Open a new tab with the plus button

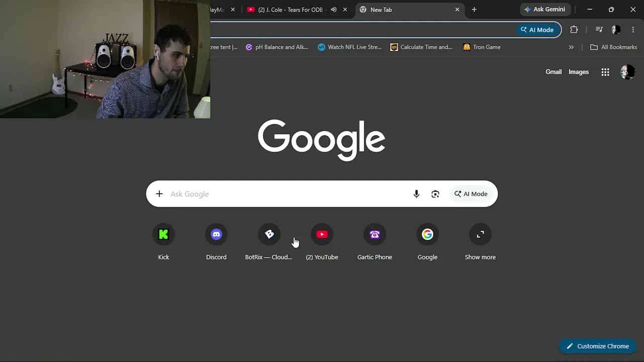[x=474, y=10]
